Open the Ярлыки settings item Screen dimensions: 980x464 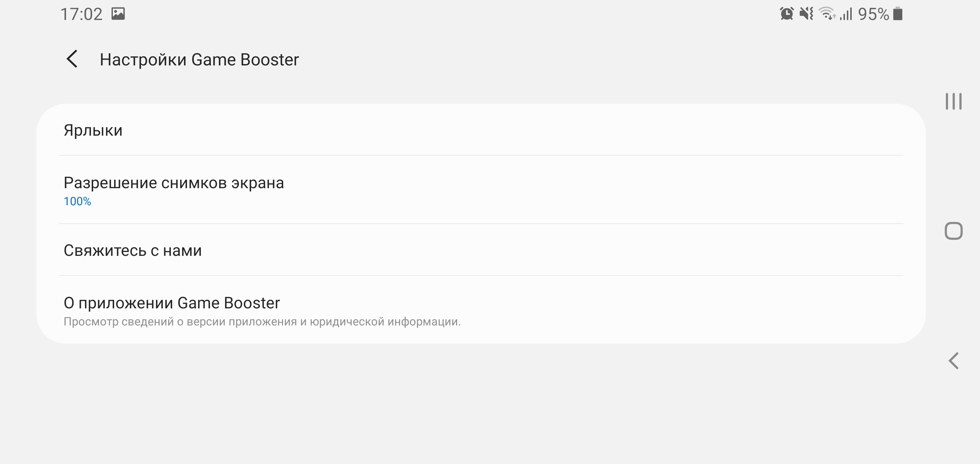pos(93,130)
